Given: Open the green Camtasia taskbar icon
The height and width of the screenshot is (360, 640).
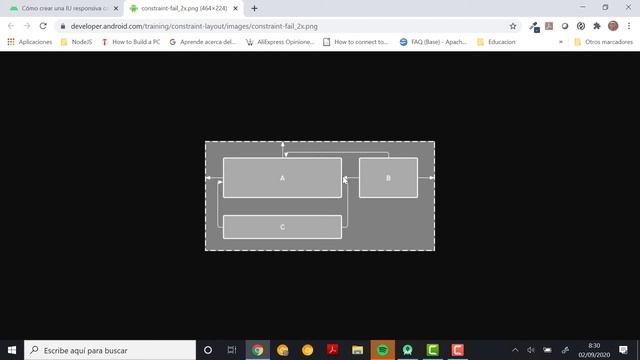Looking at the screenshot, I should pyautogui.click(x=433, y=350).
